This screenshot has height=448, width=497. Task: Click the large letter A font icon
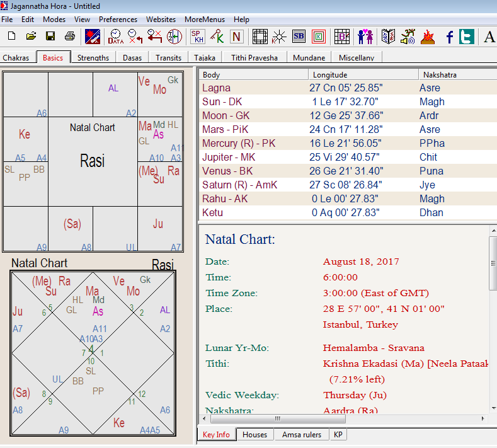click(489, 37)
